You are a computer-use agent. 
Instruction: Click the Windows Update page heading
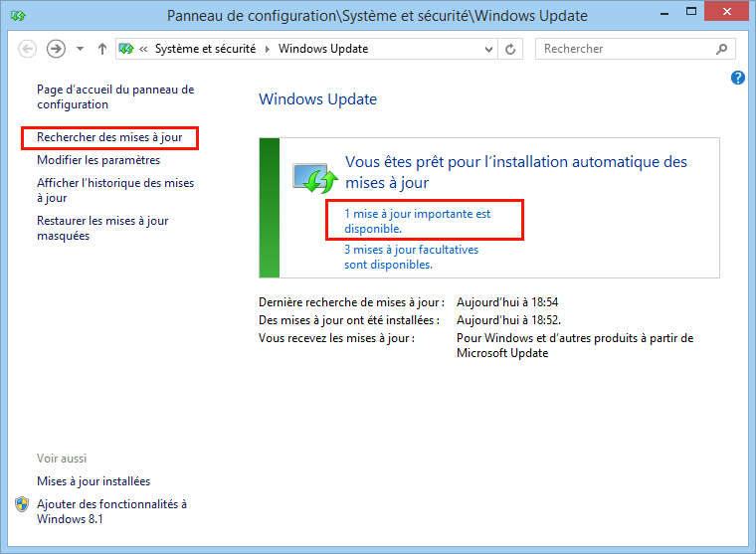coord(317,99)
